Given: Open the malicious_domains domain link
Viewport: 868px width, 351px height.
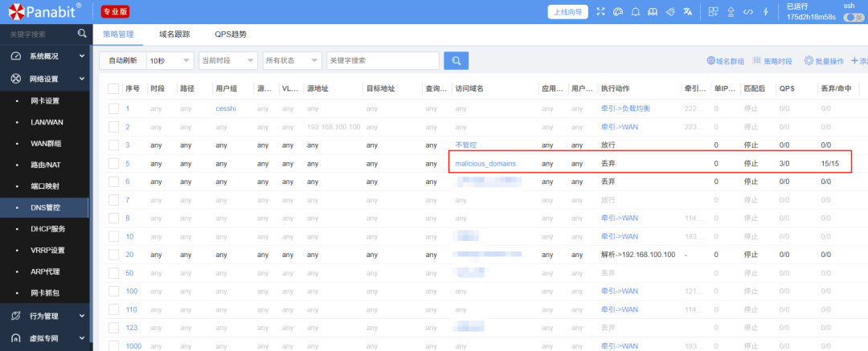Looking at the screenshot, I should click(x=485, y=163).
